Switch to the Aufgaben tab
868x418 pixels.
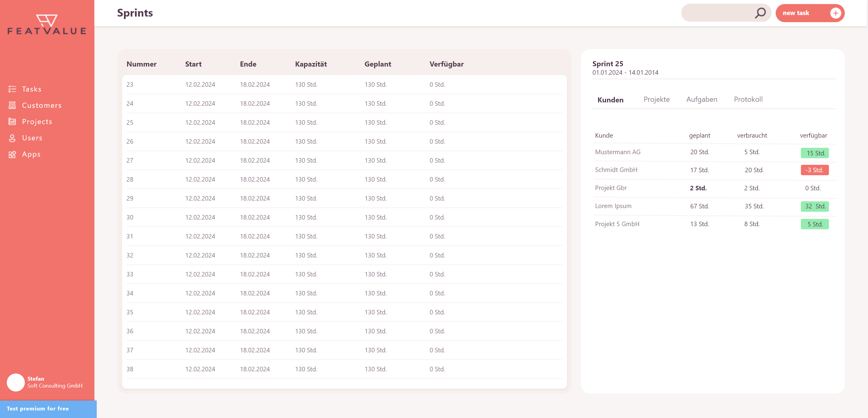click(x=702, y=99)
